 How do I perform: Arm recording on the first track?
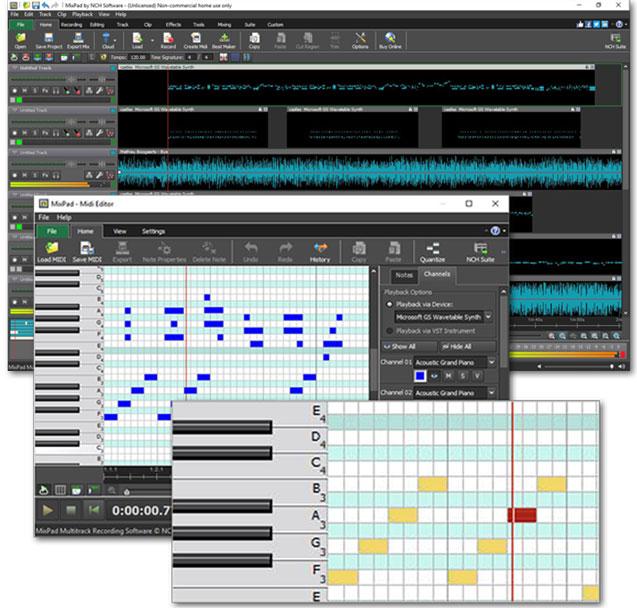click(15, 91)
